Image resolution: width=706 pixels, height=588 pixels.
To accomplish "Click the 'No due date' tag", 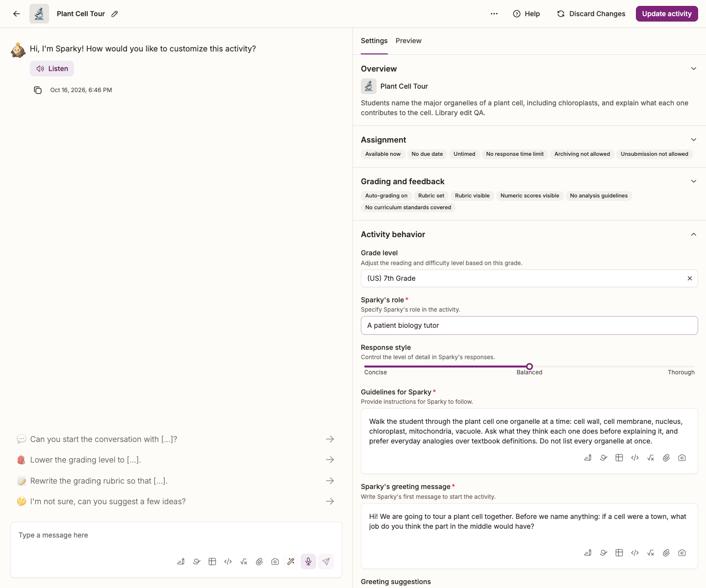I will [x=427, y=154].
